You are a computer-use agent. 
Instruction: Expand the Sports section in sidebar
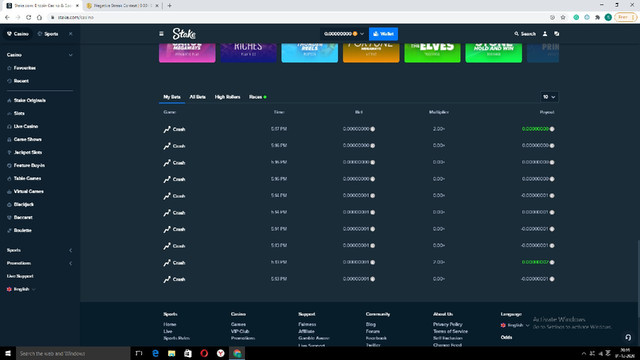[71, 250]
